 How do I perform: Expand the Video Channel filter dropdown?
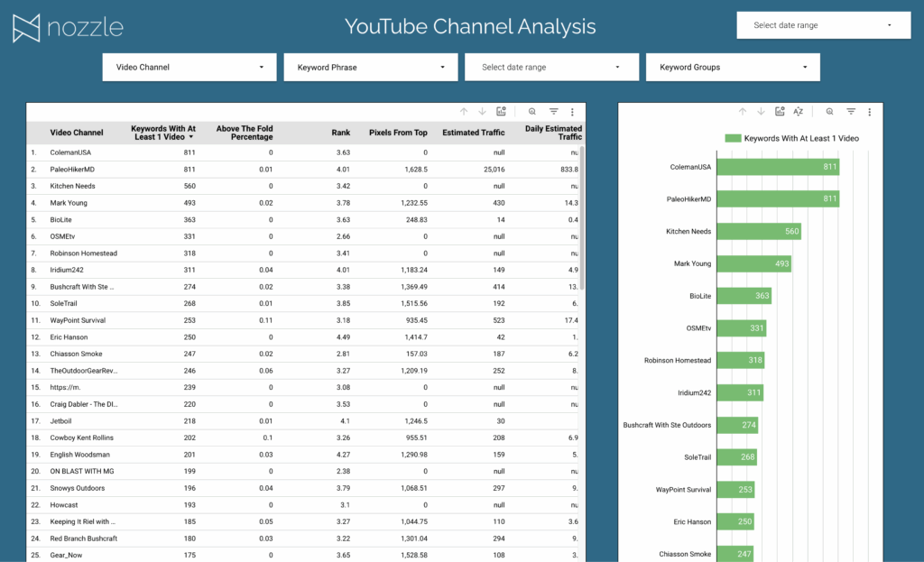point(189,67)
